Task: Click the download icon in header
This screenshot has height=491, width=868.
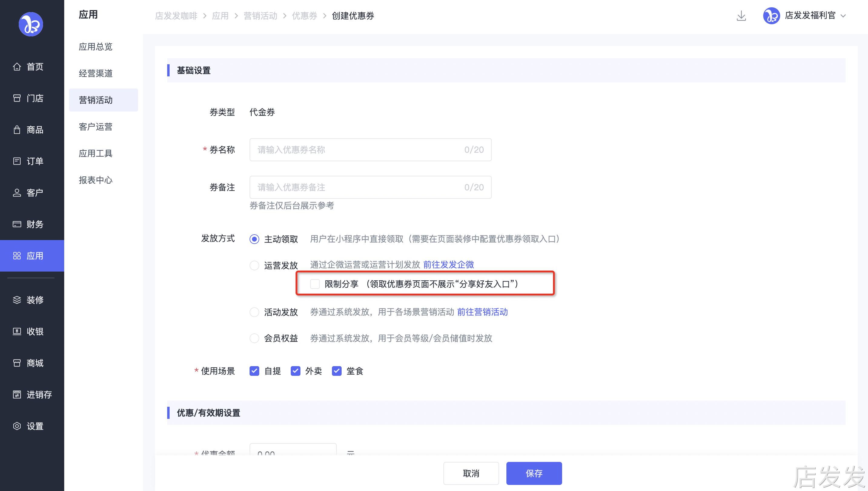Action: (x=741, y=16)
